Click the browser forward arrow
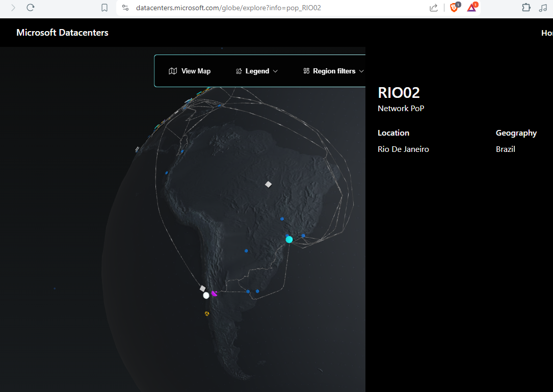Image resolution: width=553 pixels, height=392 pixels. click(13, 8)
